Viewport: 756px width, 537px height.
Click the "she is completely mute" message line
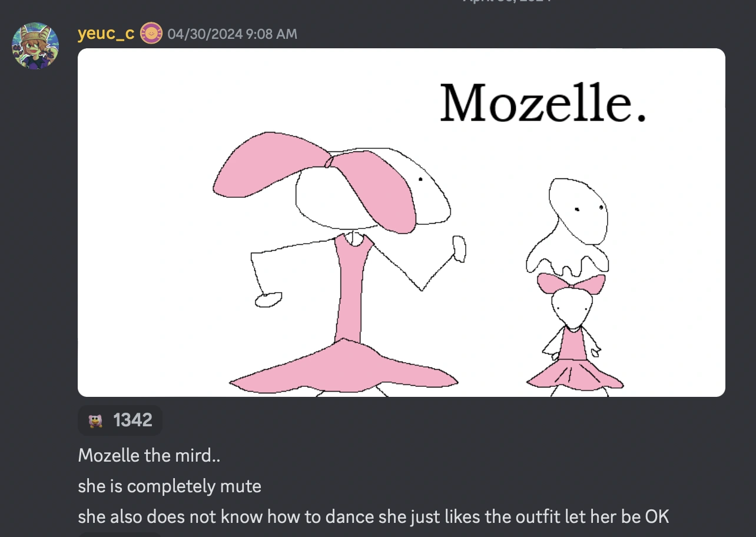tap(170, 486)
